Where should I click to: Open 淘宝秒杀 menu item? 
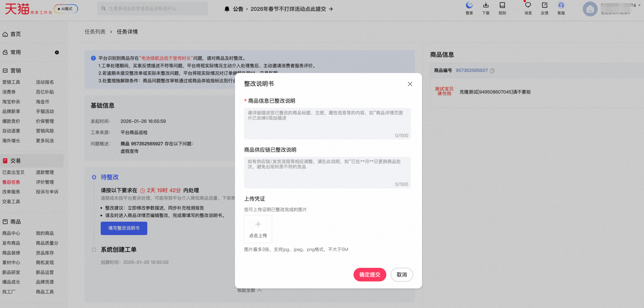[11, 102]
